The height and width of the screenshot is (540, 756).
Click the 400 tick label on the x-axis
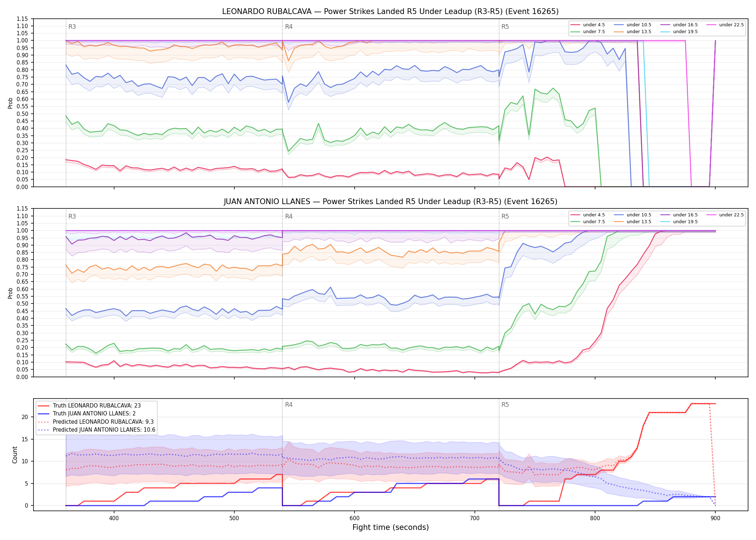point(114,518)
